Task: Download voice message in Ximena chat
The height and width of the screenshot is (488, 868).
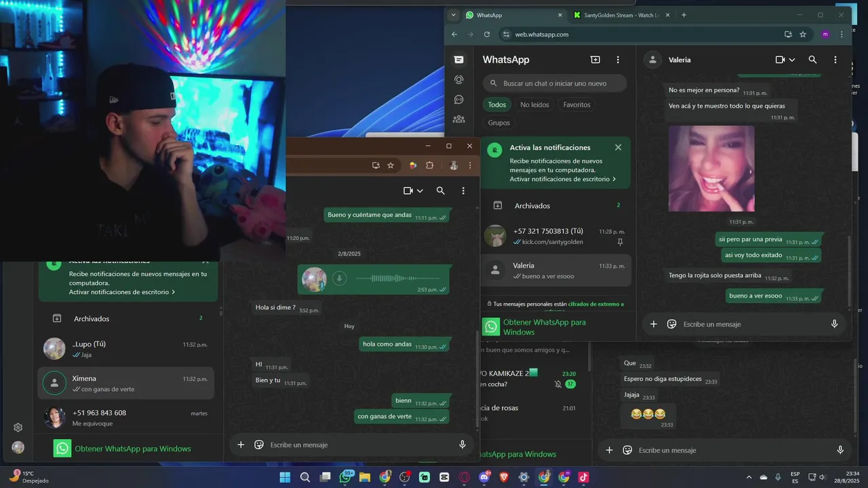Action: tap(340, 278)
